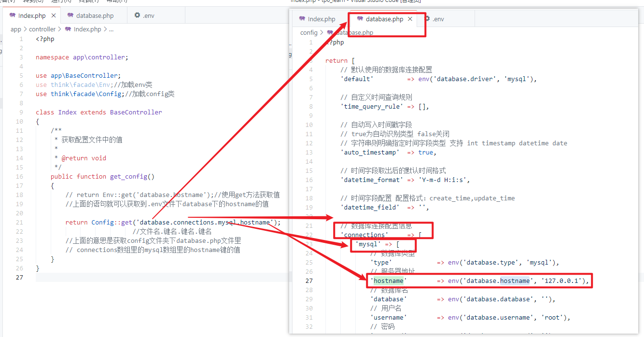The height and width of the screenshot is (337, 644).
Task: Click 'think\facade\Config' in the use statement
Action: [88, 94]
